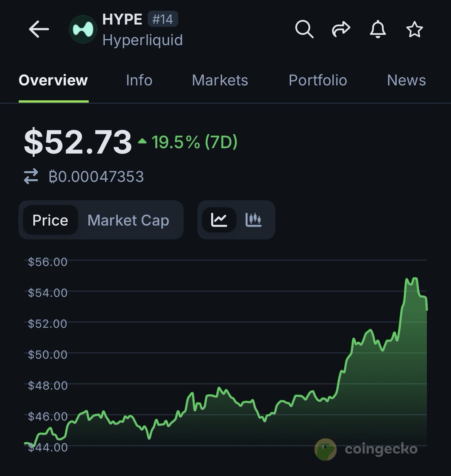Screen dimensions: 451x476
Task: Tap the #14 rank badge
Action: pos(163,19)
